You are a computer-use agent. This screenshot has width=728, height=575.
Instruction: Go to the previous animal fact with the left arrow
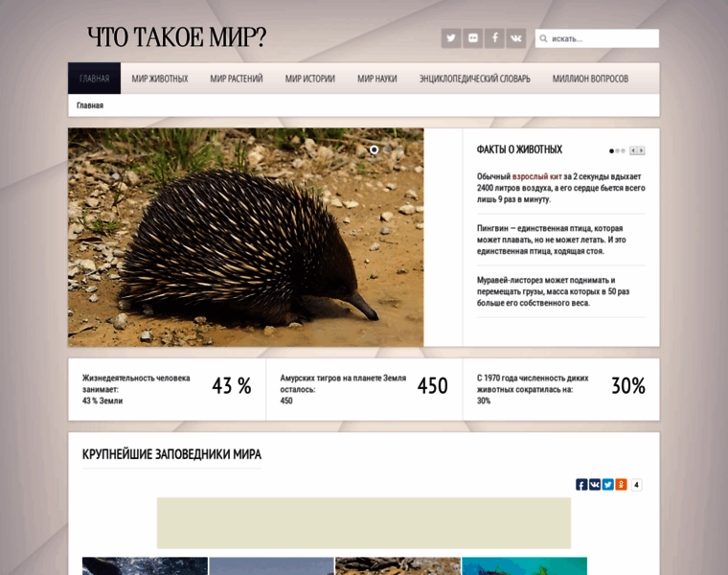coord(633,150)
